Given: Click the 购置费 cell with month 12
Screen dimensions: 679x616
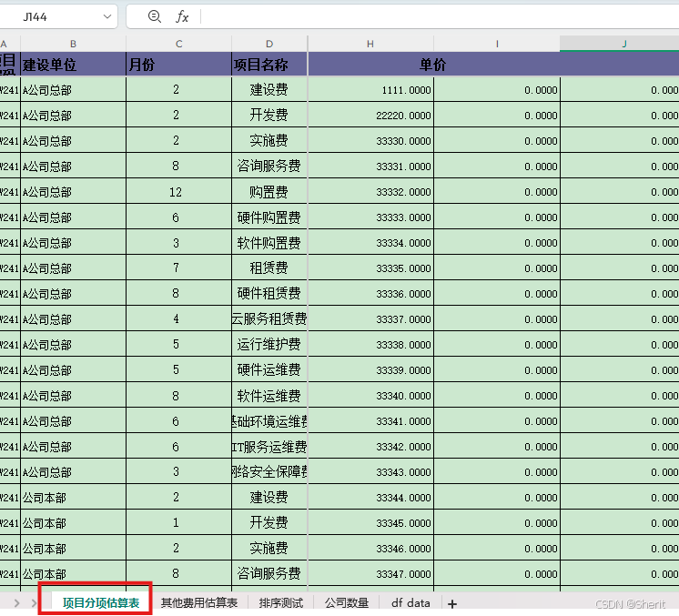Looking at the screenshot, I should [x=269, y=192].
